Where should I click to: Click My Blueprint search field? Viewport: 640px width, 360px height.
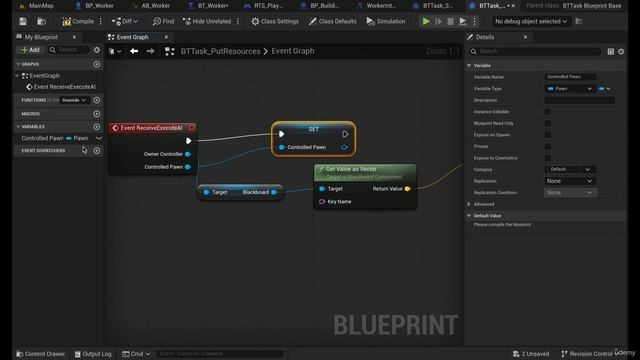tap(69, 50)
